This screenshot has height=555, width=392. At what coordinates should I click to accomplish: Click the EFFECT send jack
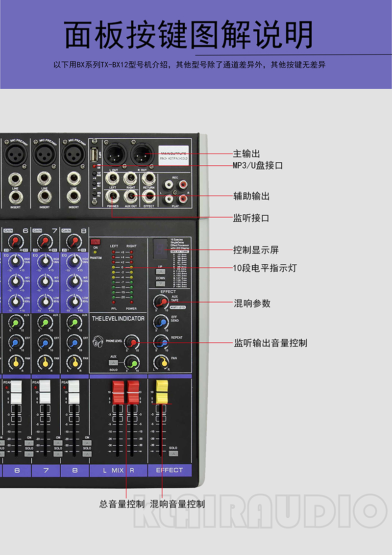[148, 197]
